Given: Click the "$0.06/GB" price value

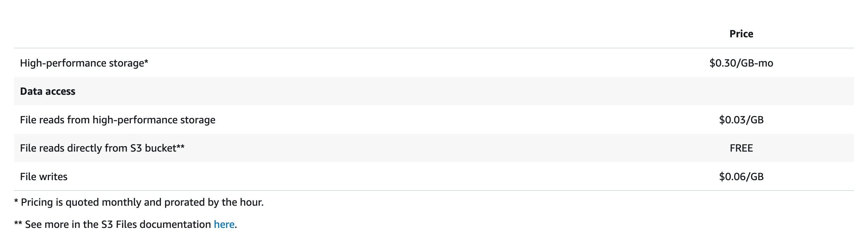Looking at the screenshot, I should pyautogui.click(x=741, y=176).
